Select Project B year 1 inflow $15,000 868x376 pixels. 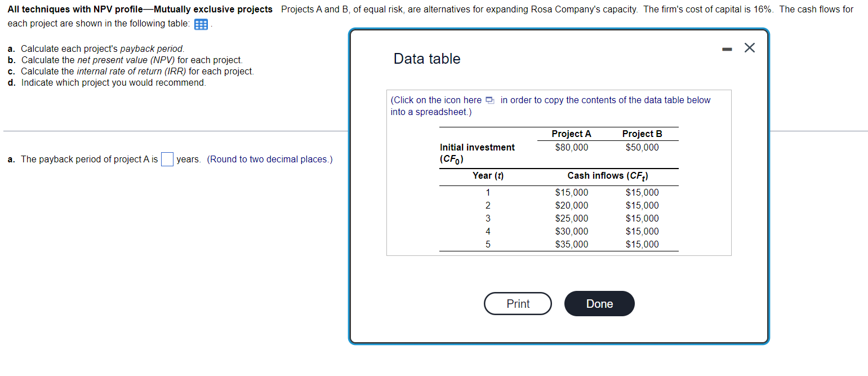click(642, 192)
